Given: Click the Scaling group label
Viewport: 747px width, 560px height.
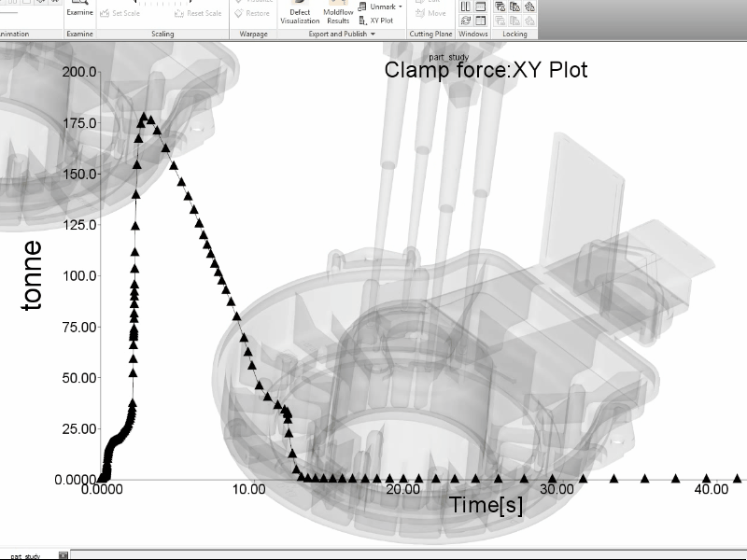Looking at the screenshot, I should pos(162,34).
